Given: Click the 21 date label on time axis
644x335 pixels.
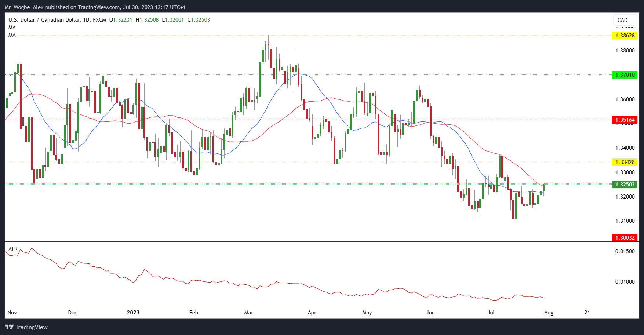Looking at the screenshot, I should 587,313.
